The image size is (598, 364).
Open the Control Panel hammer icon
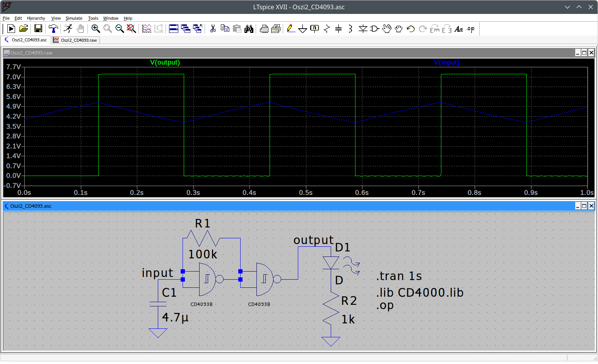(53, 29)
